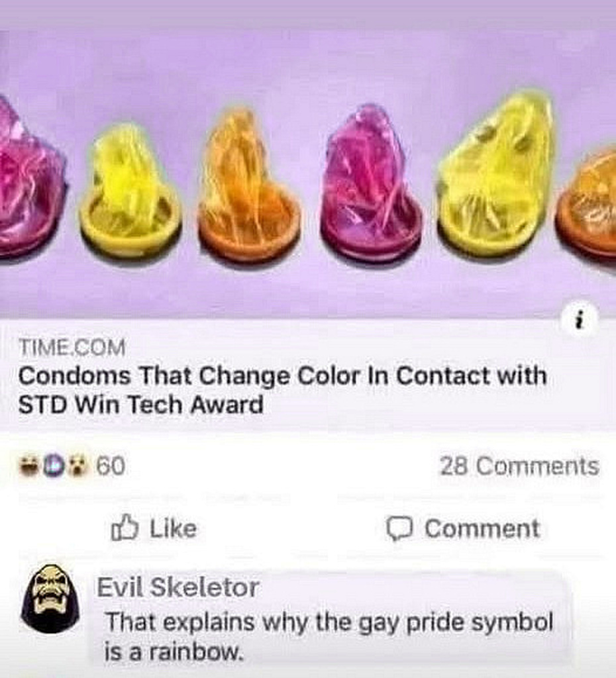Click the large yellow condom on right
Screen dimensions: 616x678
[495, 173]
